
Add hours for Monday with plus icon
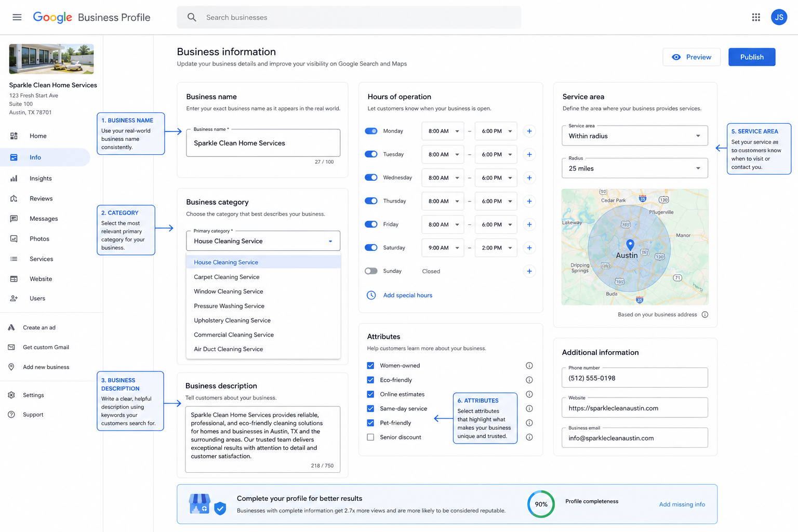tap(529, 131)
